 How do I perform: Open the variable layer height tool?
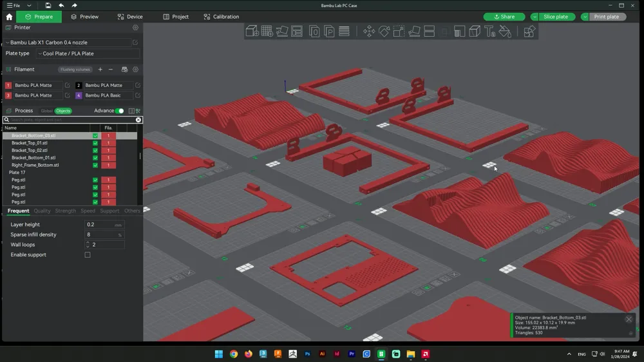(344, 31)
